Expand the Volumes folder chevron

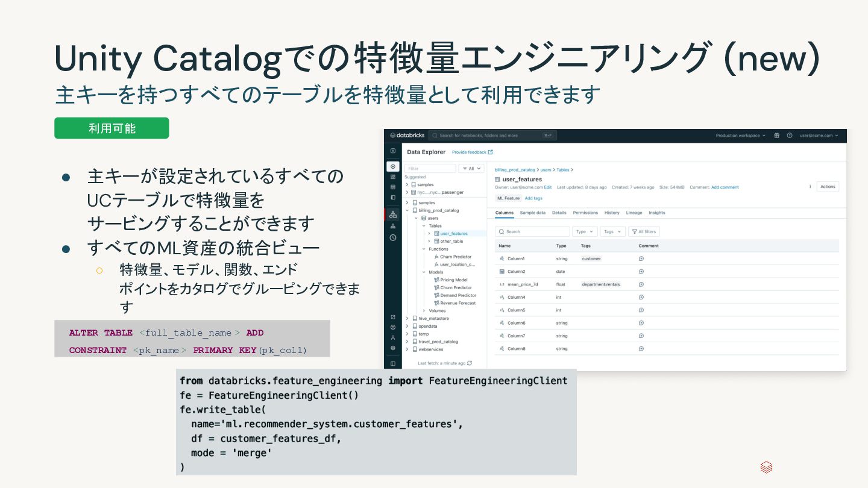pos(424,311)
